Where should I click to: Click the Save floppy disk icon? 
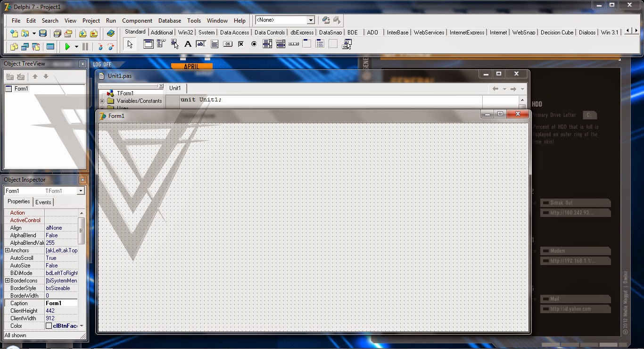coord(43,33)
